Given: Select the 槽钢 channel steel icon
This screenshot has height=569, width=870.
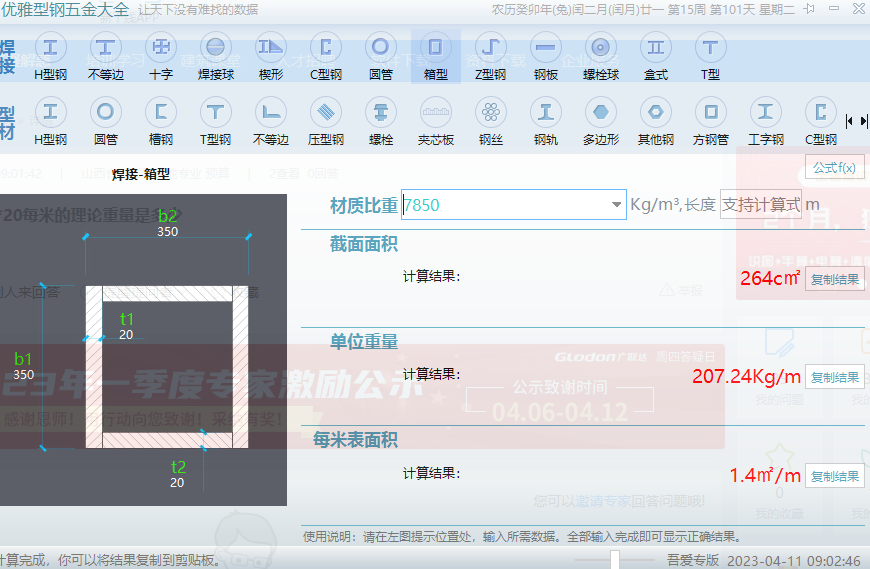Looking at the screenshot, I should pyautogui.click(x=161, y=121).
